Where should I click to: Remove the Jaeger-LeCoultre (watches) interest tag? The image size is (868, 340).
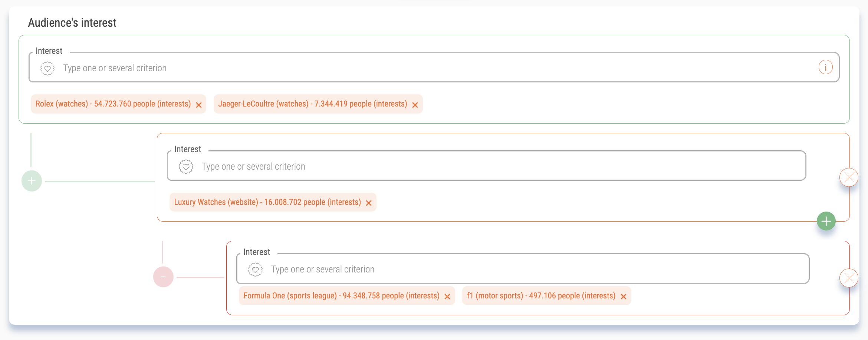pos(415,105)
